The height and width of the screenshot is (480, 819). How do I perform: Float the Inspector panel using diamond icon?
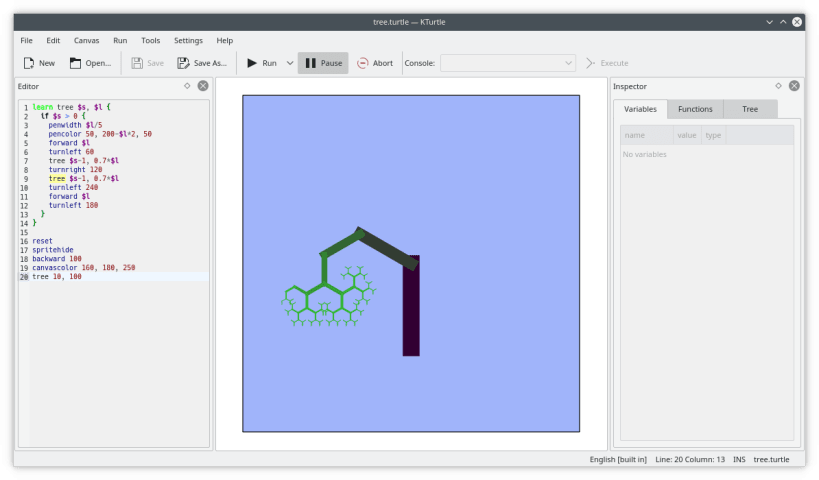coord(778,86)
